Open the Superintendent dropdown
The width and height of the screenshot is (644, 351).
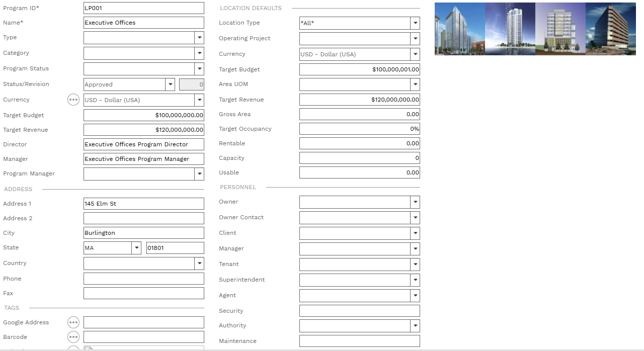(x=415, y=280)
